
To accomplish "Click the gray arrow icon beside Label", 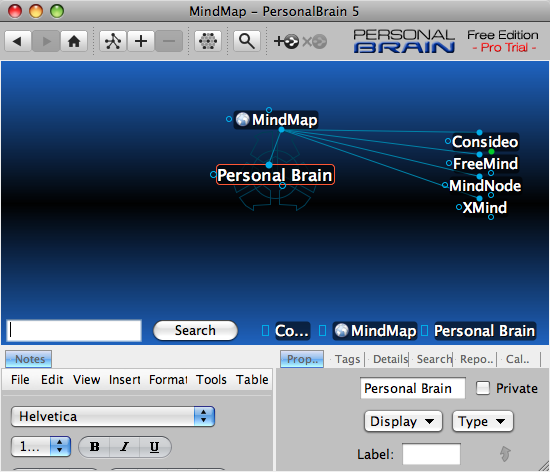I will 505,454.
